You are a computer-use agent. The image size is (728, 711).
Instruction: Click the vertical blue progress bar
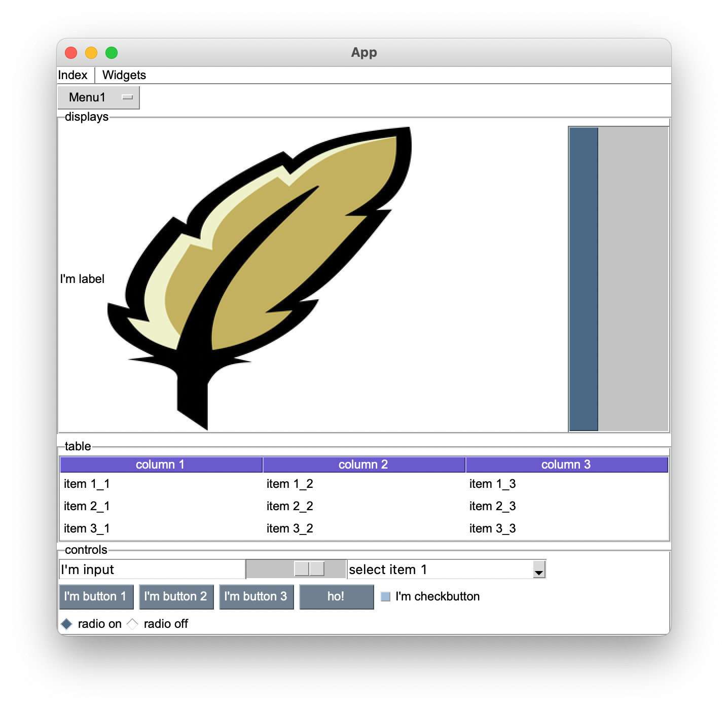(584, 279)
